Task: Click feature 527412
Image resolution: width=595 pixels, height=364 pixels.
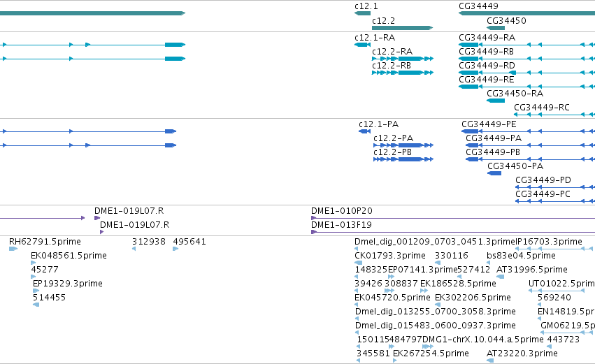Action: click(459, 277)
